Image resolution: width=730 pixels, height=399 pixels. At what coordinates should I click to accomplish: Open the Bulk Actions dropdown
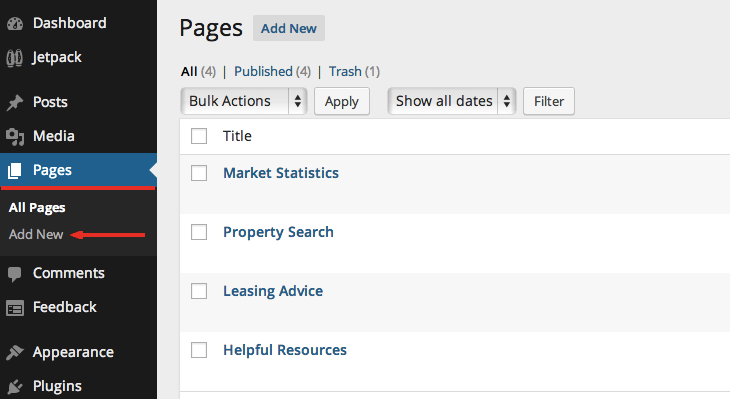click(x=244, y=101)
